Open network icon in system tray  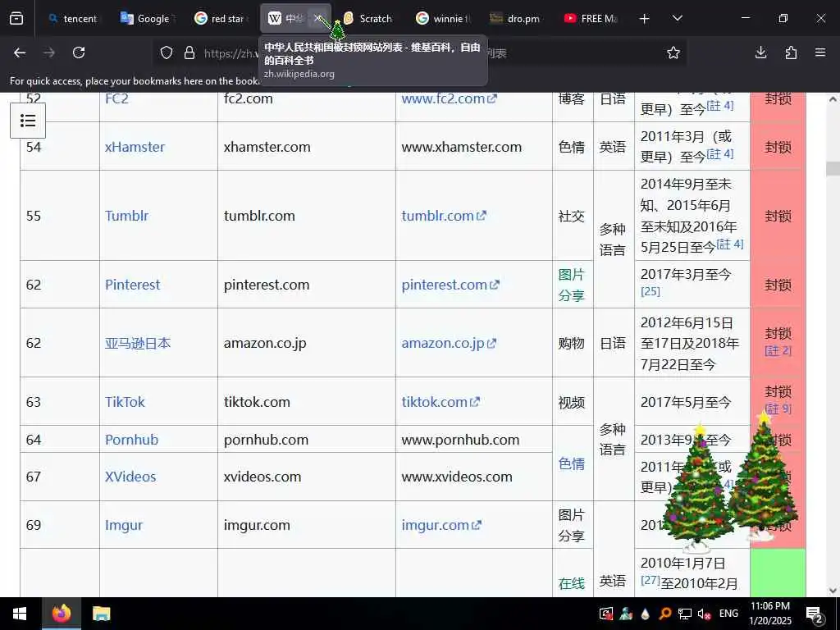point(685,614)
